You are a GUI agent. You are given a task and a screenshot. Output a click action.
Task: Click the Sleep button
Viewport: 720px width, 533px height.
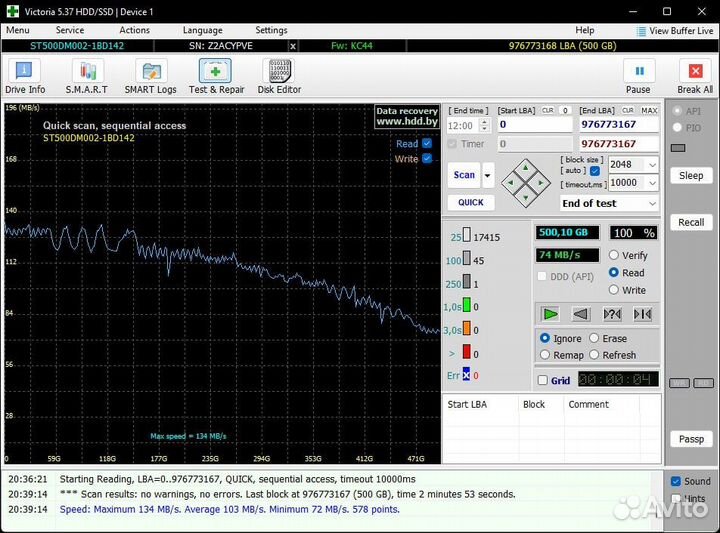[691, 175]
